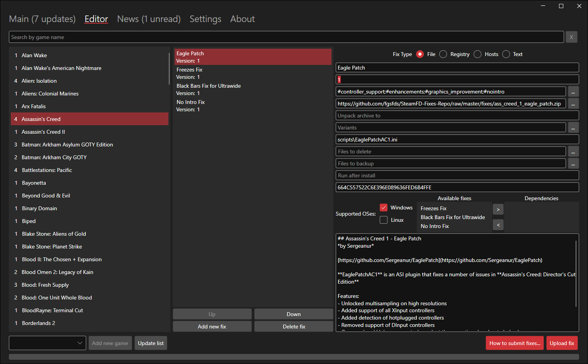Click the MD5 hash field 664C557522C6...
Viewport: 588px width, 364px height.
[x=457, y=187]
